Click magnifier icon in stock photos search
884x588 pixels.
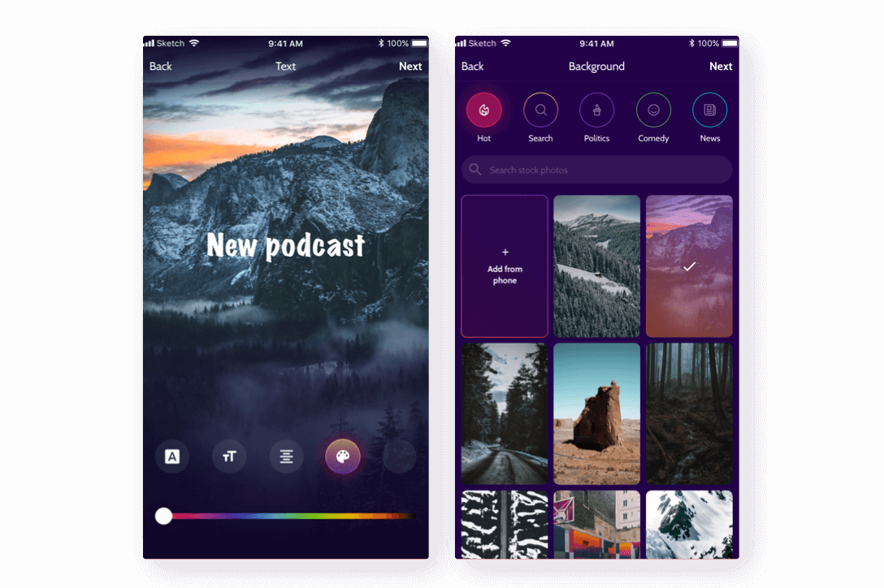pyautogui.click(x=475, y=169)
